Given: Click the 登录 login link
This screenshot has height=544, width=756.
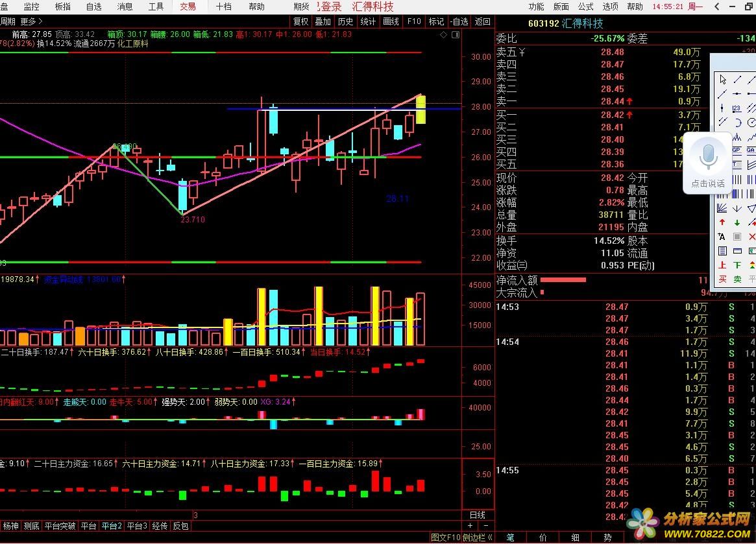Looking at the screenshot, I should click(330, 6).
